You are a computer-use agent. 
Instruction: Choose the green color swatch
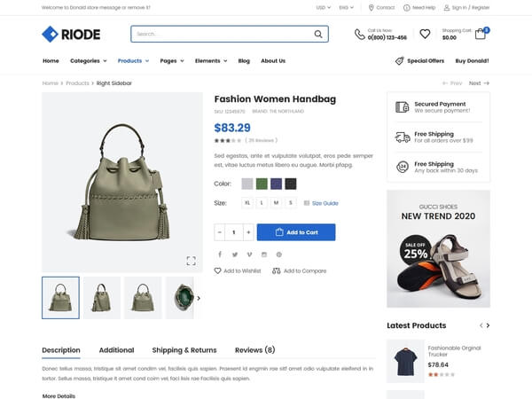click(262, 184)
